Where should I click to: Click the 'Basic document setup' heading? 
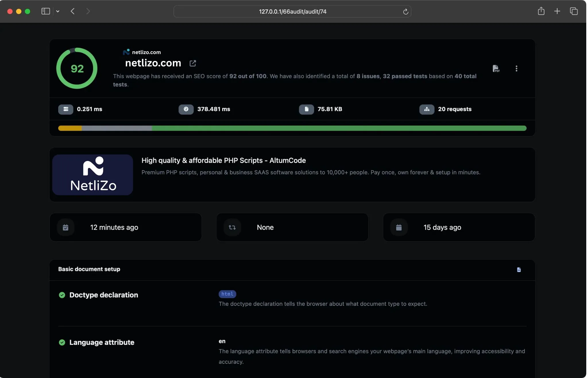89,269
